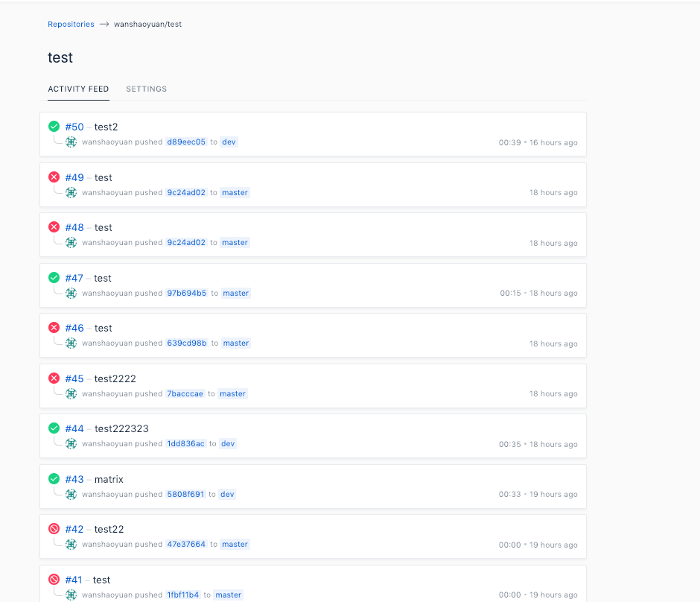Open the Settings tab
Screen dimensions: 700x602
pyautogui.click(x=146, y=89)
